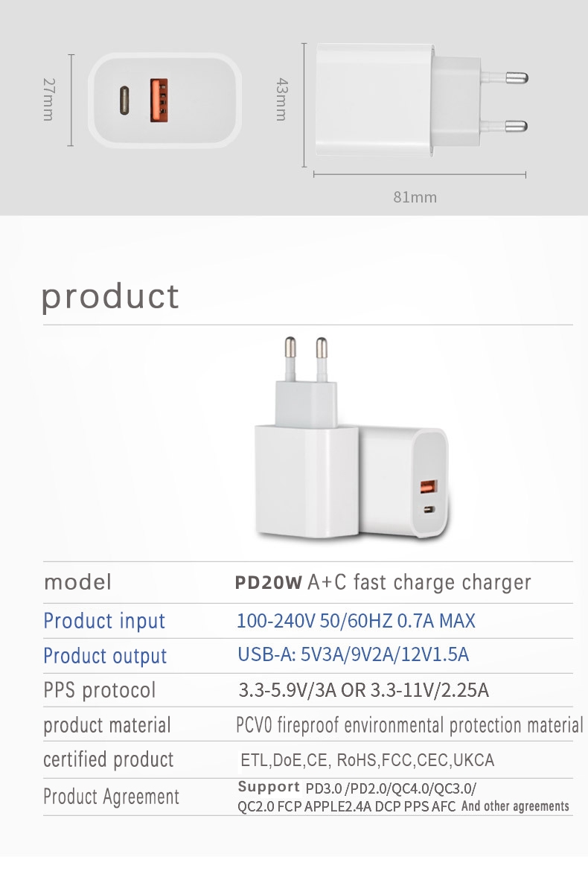Click the 81mm length dimension label

[415, 197]
